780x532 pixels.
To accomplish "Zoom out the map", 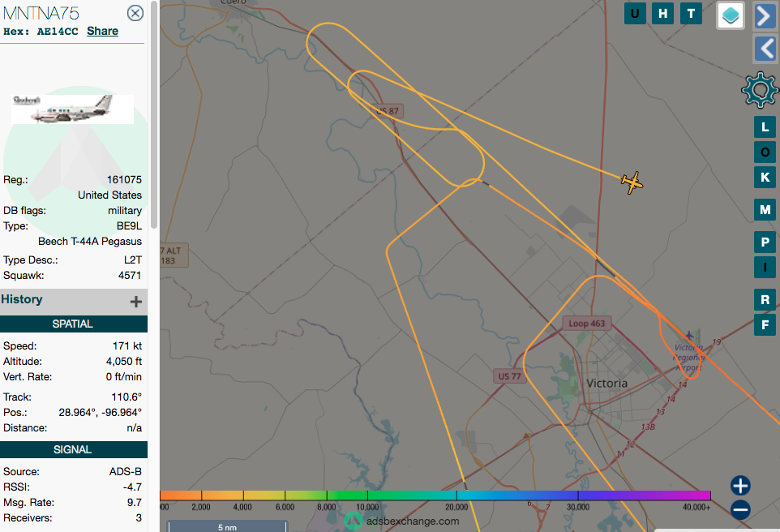I will 740,509.
